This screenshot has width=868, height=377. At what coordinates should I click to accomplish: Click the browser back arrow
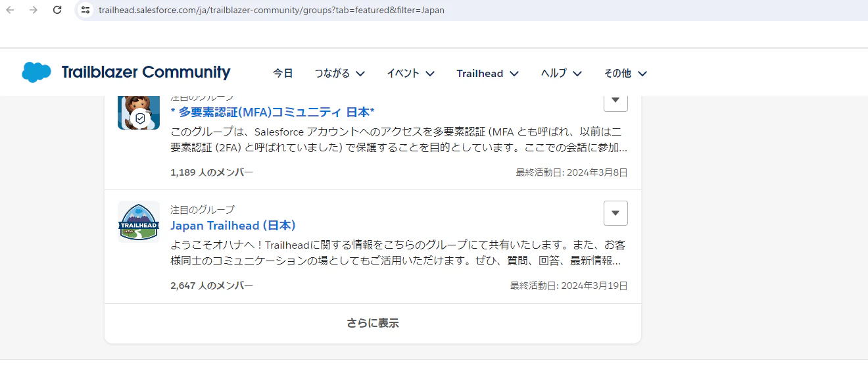click(x=10, y=10)
